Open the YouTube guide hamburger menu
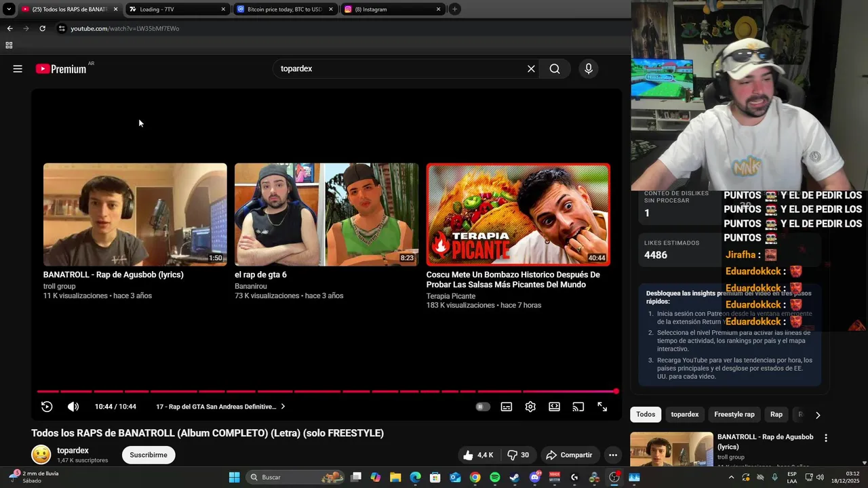The image size is (868, 488). (x=18, y=68)
